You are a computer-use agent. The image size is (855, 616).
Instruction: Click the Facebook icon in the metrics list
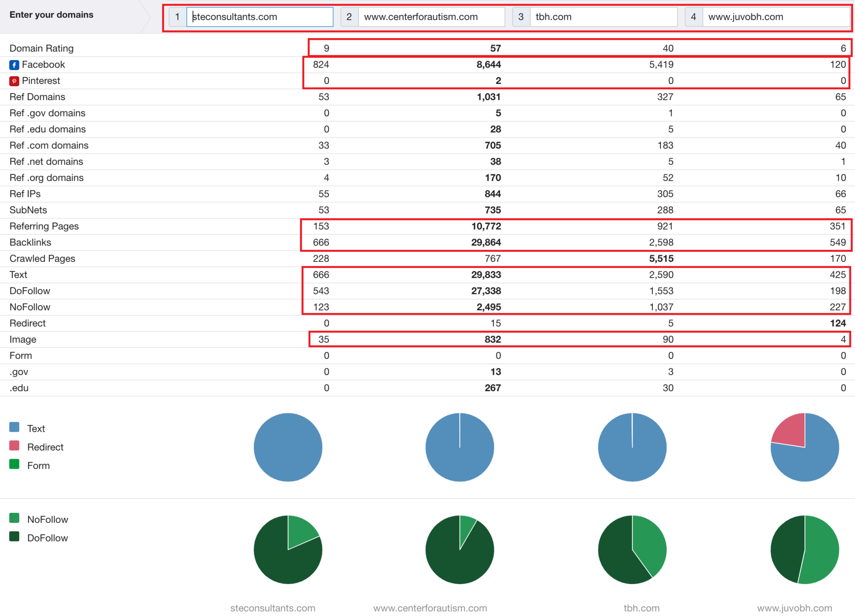pyautogui.click(x=14, y=65)
